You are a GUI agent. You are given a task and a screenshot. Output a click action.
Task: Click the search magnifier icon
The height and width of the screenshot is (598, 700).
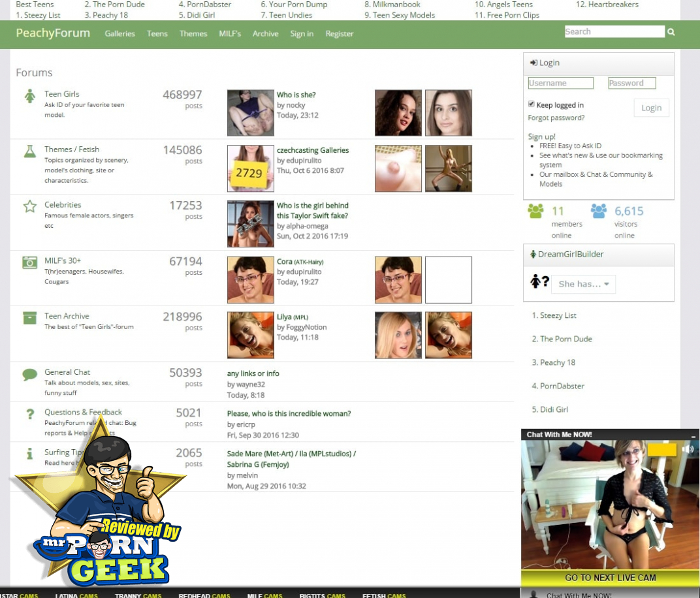(671, 32)
